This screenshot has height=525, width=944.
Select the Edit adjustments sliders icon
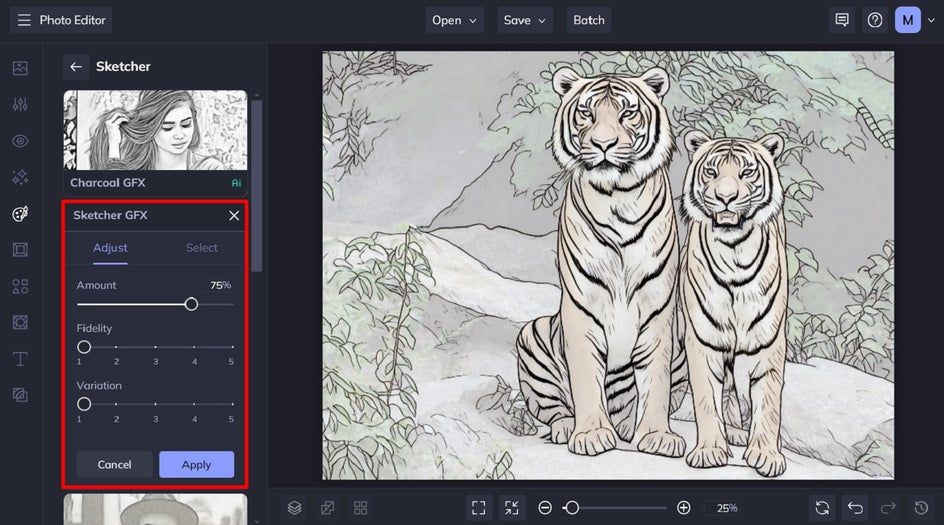pyautogui.click(x=20, y=105)
